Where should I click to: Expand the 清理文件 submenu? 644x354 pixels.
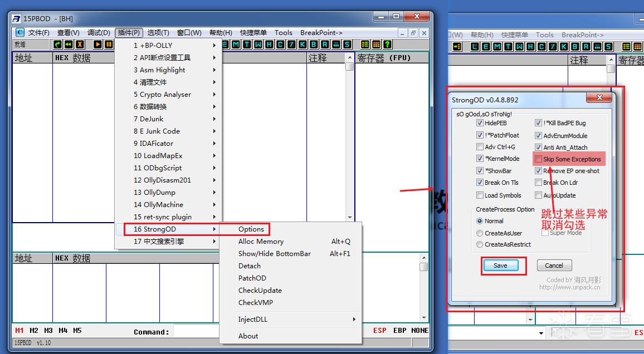[x=168, y=82]
